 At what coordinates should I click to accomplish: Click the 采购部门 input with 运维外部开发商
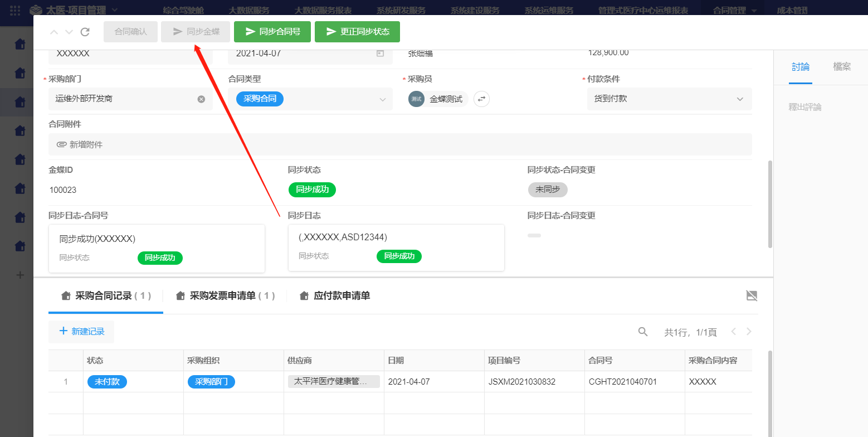coord(130,99)
